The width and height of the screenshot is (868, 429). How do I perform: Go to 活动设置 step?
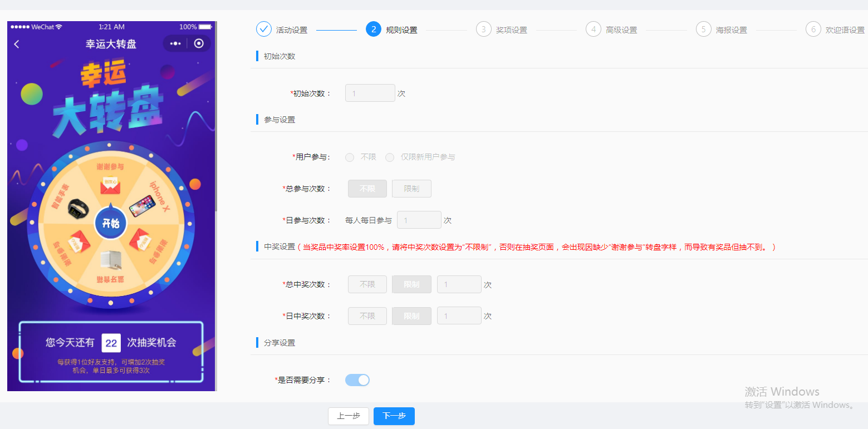292,30
